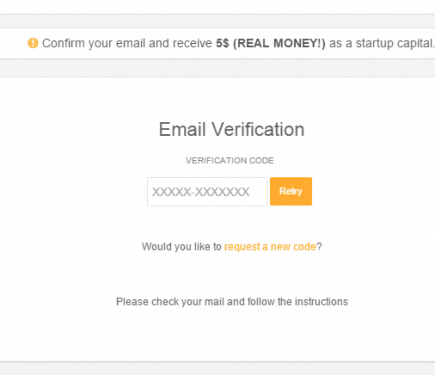Focus the XXXXX-XXXXXXX verification code field
This screenshot has height=375, width=435.
(207, 192)
